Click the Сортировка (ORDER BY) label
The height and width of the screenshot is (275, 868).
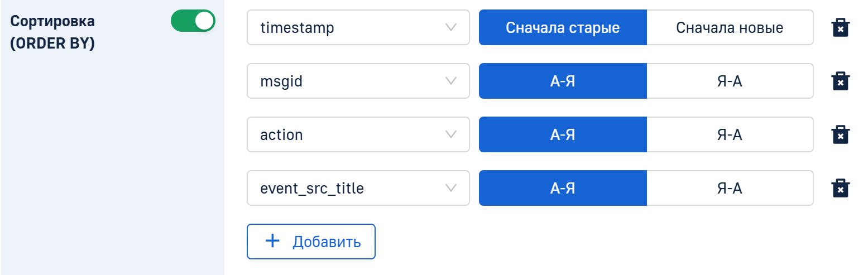[53, 32]
